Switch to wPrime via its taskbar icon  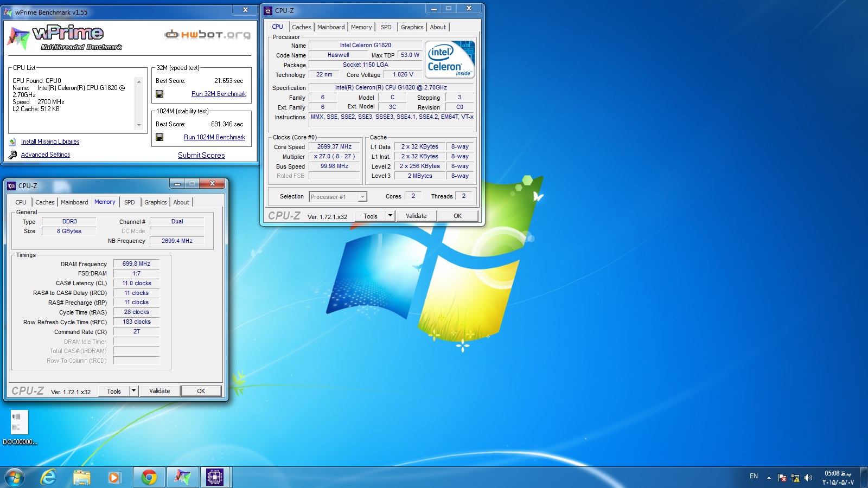182,477
